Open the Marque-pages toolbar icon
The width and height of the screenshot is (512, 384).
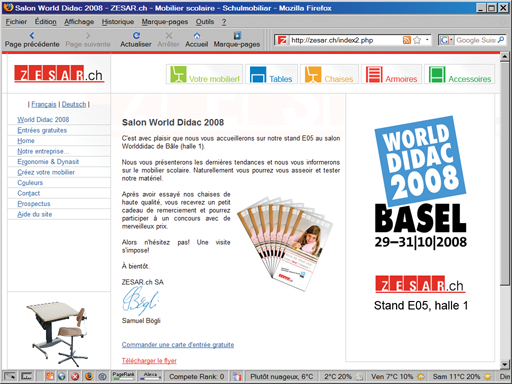(x=237, y=35)
